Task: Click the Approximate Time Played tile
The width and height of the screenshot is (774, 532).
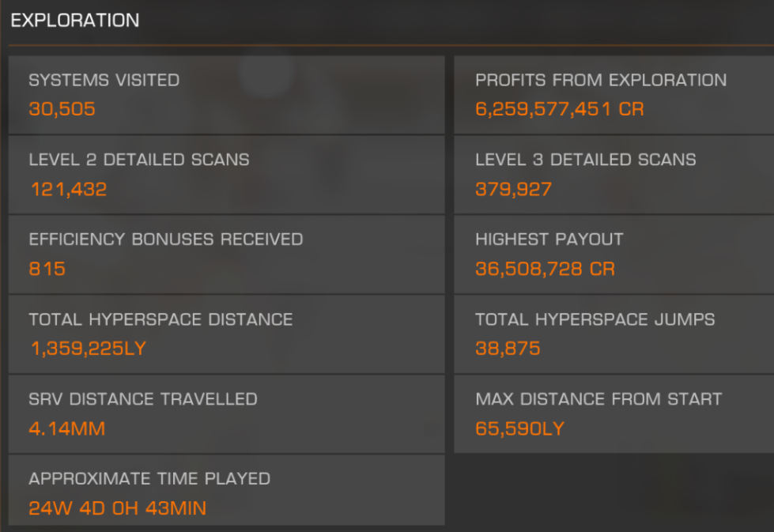Action: coord(227,490)
